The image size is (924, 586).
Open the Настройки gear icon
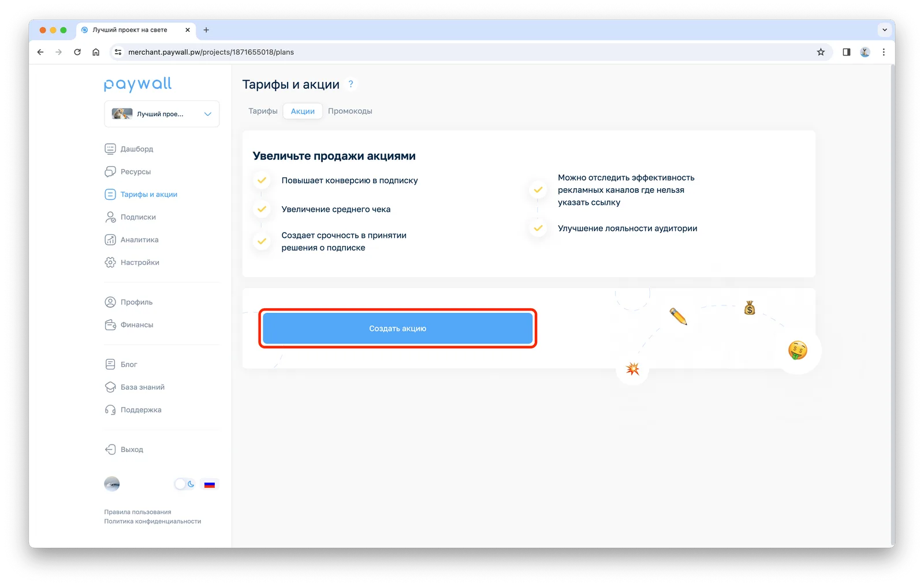point(110,262)
